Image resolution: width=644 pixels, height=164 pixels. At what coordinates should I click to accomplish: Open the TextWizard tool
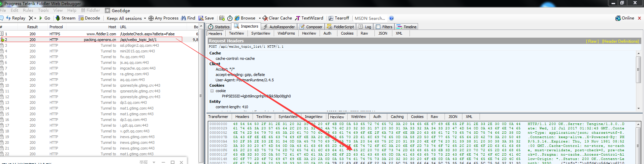click(309, 18)
